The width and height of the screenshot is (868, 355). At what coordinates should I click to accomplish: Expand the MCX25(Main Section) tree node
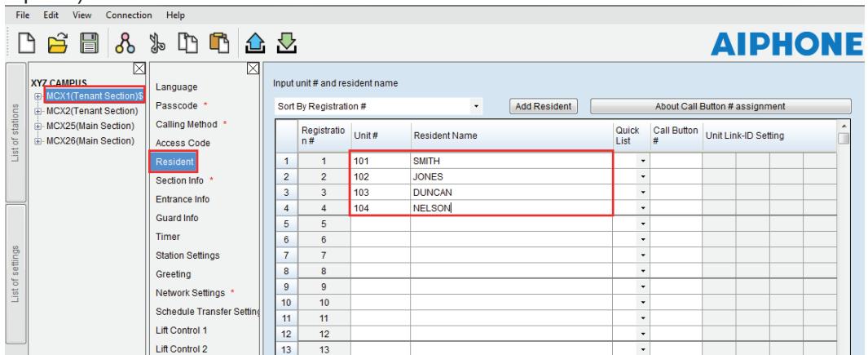coord(37,126)
